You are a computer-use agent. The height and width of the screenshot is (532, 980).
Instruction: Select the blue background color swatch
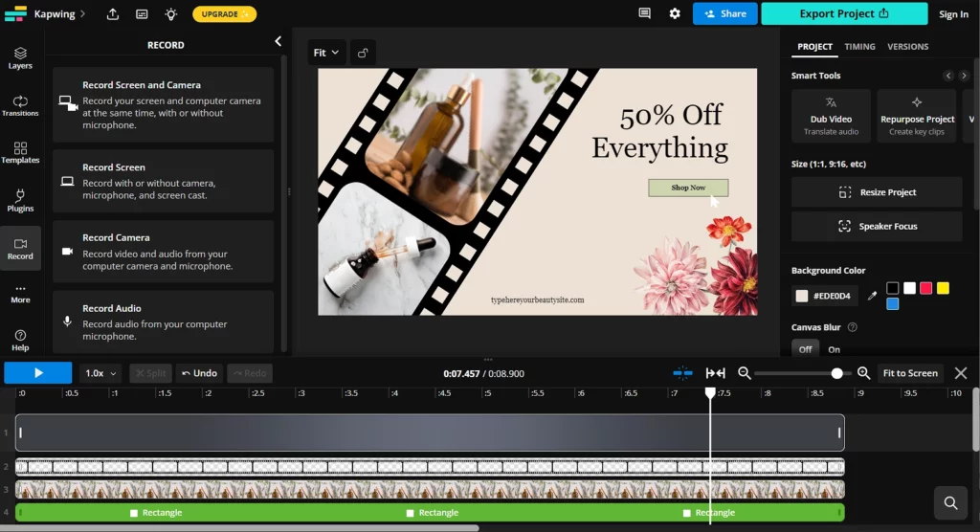893,304
